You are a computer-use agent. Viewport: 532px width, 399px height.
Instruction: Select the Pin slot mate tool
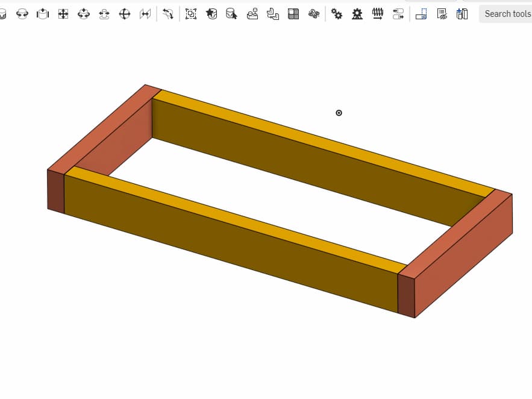click(104, 14)
